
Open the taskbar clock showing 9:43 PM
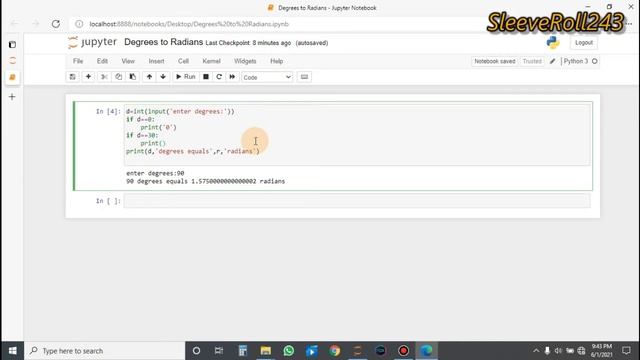click(x=601, y=351)
